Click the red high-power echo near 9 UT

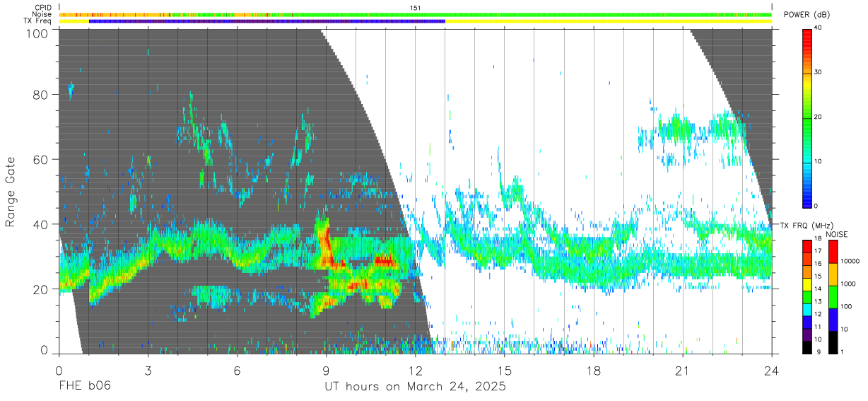coord(326,244)
